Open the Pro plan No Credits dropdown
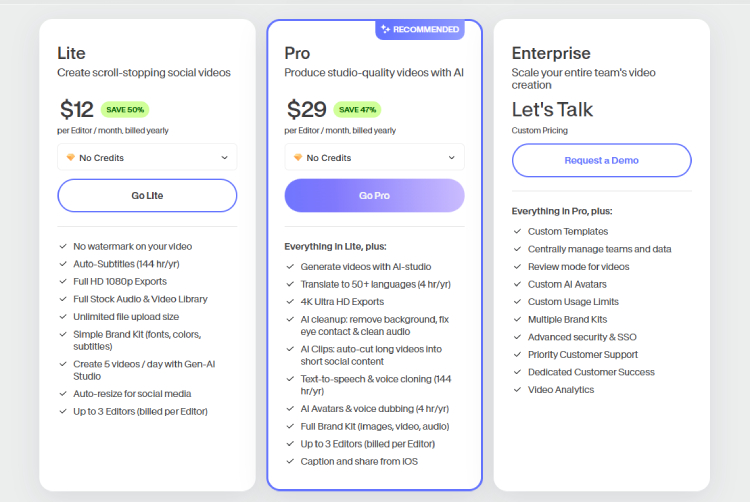The height and width of the screenshot is (502, 750). click(375, 157)
